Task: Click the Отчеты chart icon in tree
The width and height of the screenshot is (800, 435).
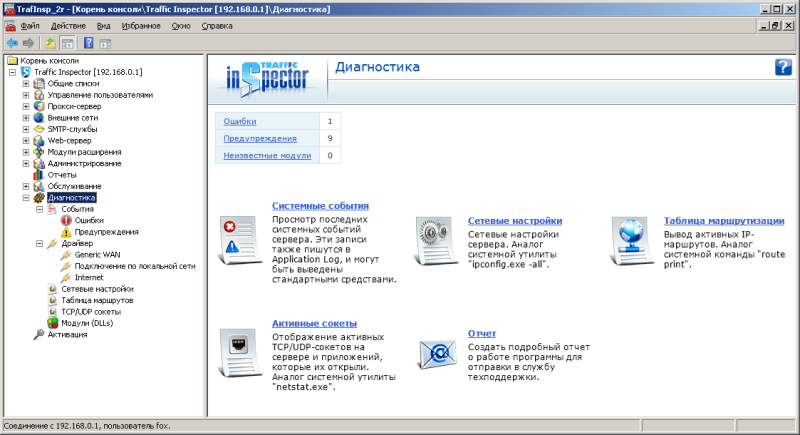Action: 39,175
